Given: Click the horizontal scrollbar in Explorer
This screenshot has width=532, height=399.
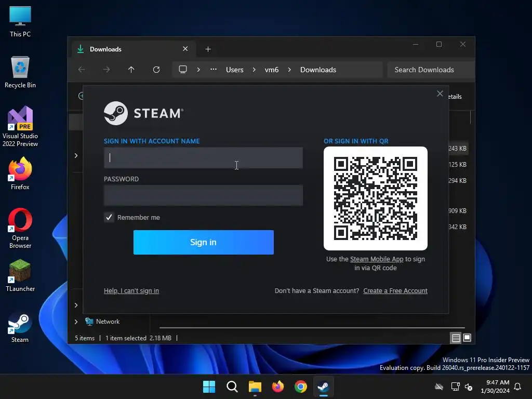Looking at the screenshot, I should click(312, 328).
